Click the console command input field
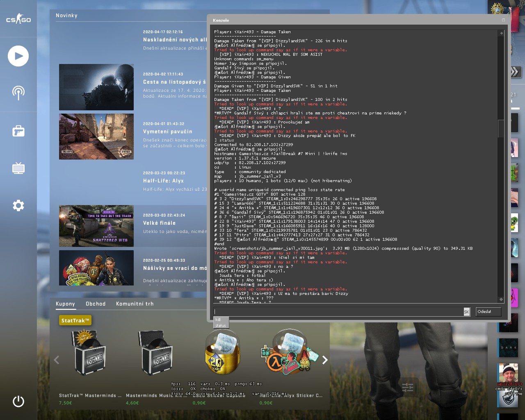Image resolution: width=525 pixels, height=420 pixels. pos(338,312)
